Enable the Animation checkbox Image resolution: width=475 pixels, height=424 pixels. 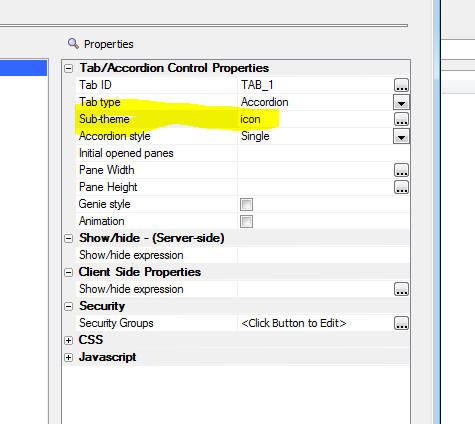point(246,221)
